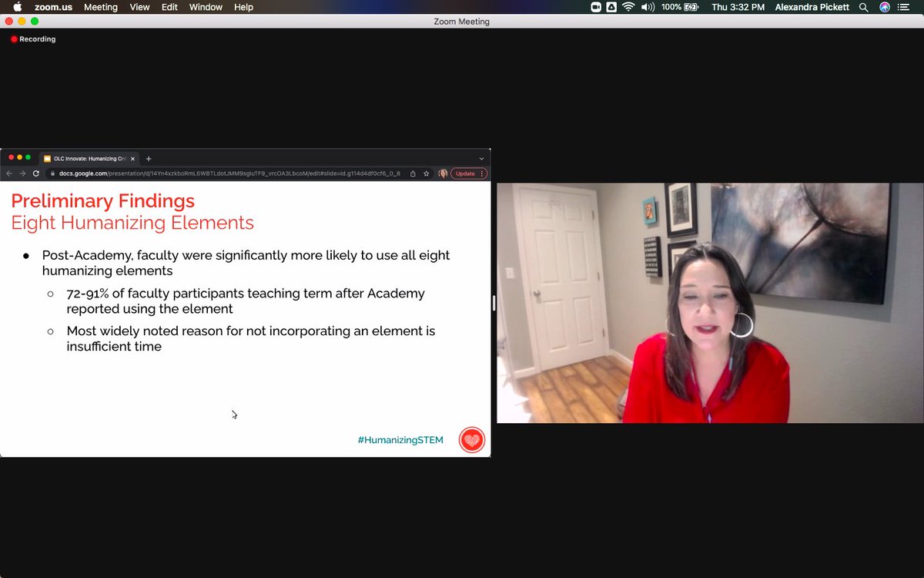This screenshot has width=924, height=578.
Task: Go back in the shared browser
Action: [x=9, y=173]
